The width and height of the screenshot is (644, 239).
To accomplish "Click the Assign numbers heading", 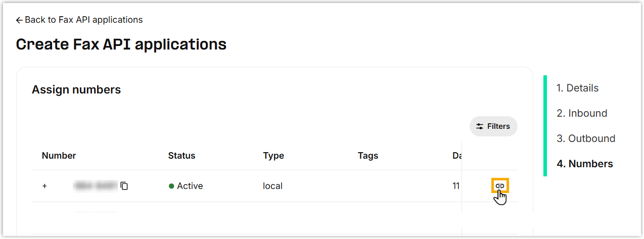I will coord(76,90).
